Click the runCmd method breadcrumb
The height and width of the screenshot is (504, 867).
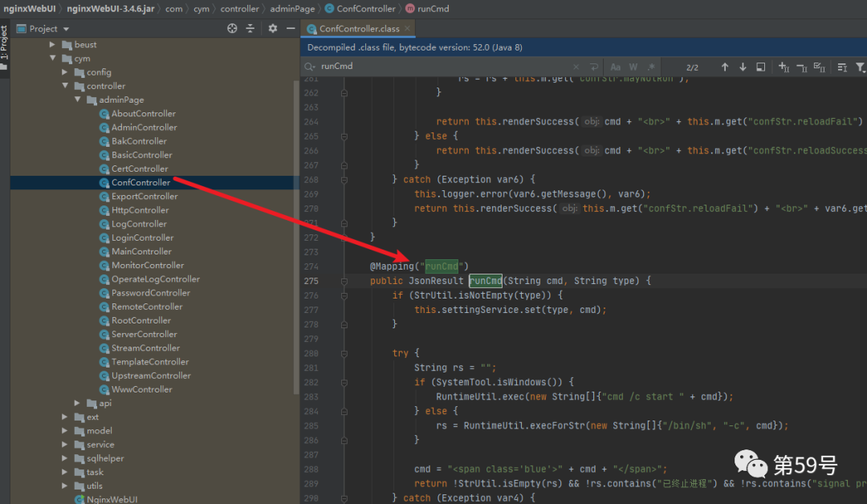pyautogui.click(x=427, y=9)
